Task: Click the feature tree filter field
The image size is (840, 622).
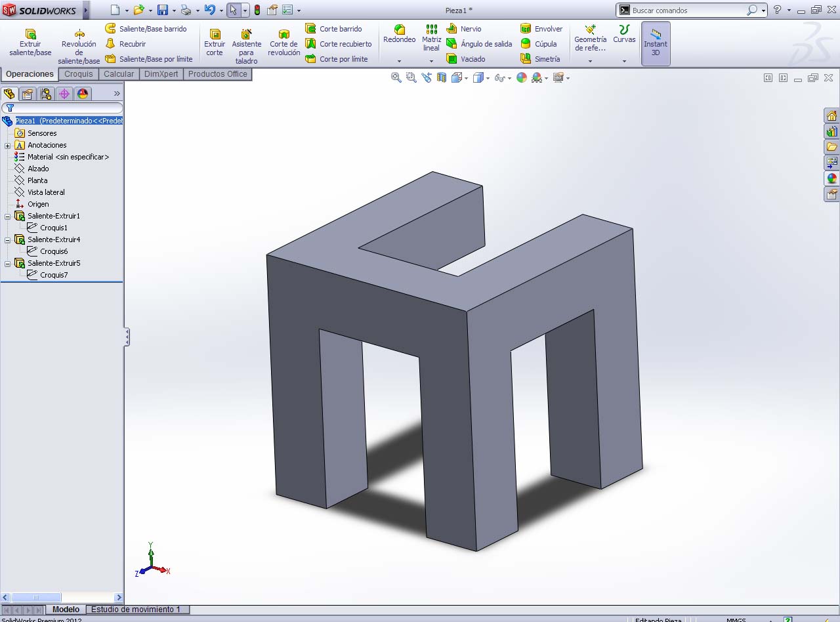Action: [x=62, y=108]
